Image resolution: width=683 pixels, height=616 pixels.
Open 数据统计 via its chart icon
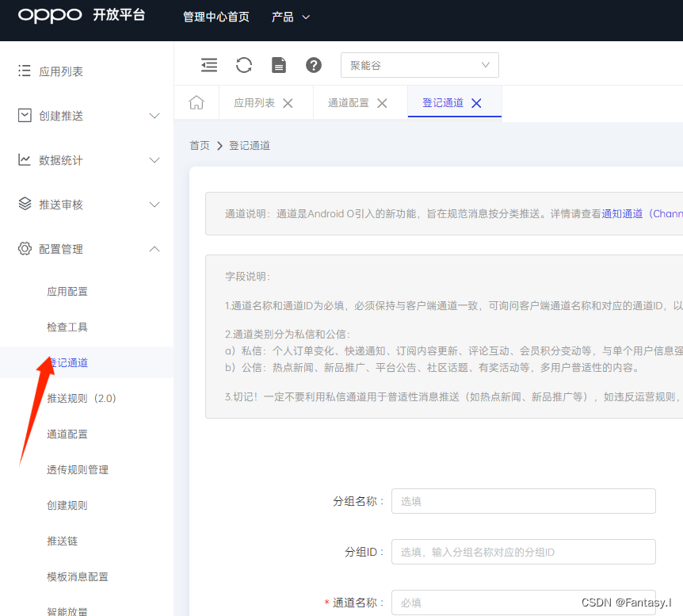[x=25, y=159]
